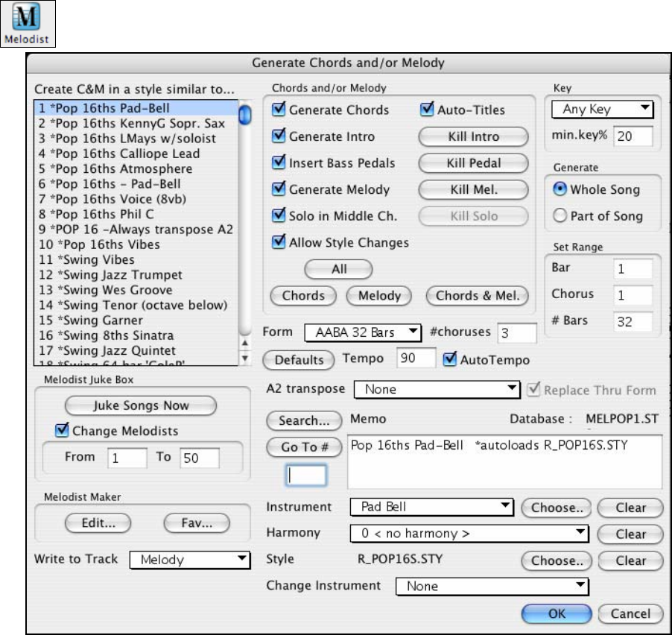This screenshot has width=672, height=635.
Task: Click the Tempo input field
Action: point(416,358)
